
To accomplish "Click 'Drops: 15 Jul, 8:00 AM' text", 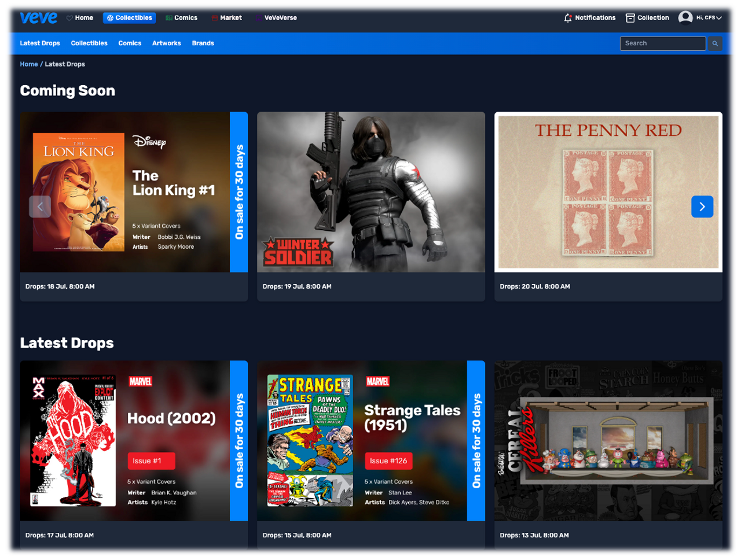I will 297,535.
